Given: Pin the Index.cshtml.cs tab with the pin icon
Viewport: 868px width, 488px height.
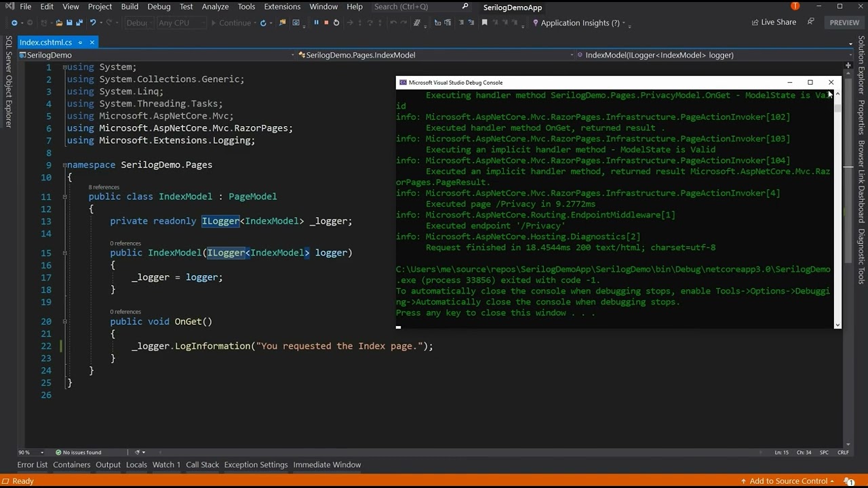Looking at the screenshot, I should point(80,42).
